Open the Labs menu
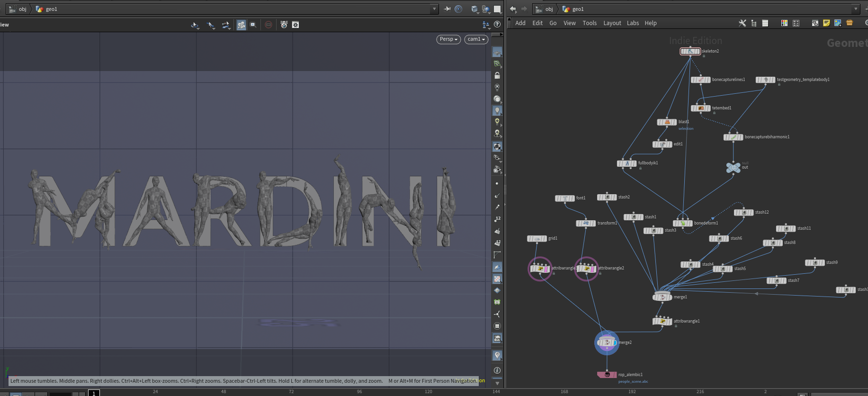 [x=633, y=23]
